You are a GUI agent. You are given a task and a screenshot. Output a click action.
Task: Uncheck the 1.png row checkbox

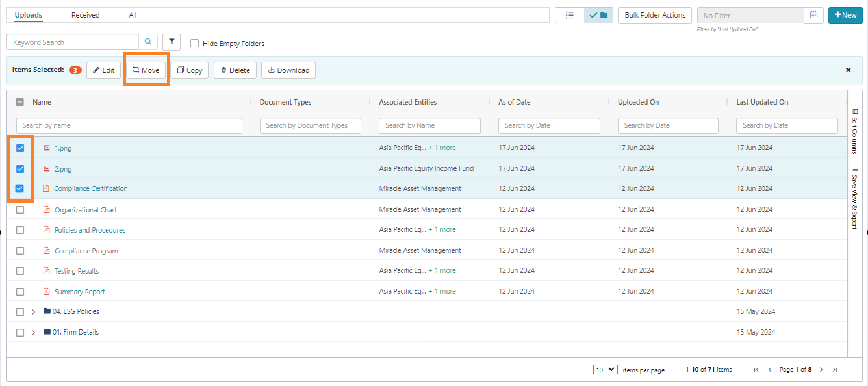tap(20, 148)
